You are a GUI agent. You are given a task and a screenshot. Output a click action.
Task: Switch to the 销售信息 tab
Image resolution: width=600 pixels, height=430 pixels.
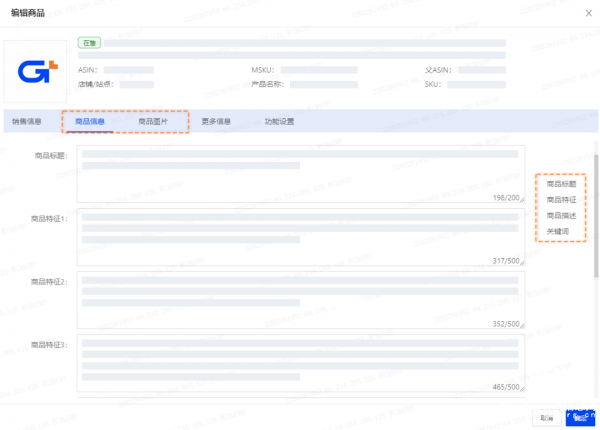[x=27, y=121]
